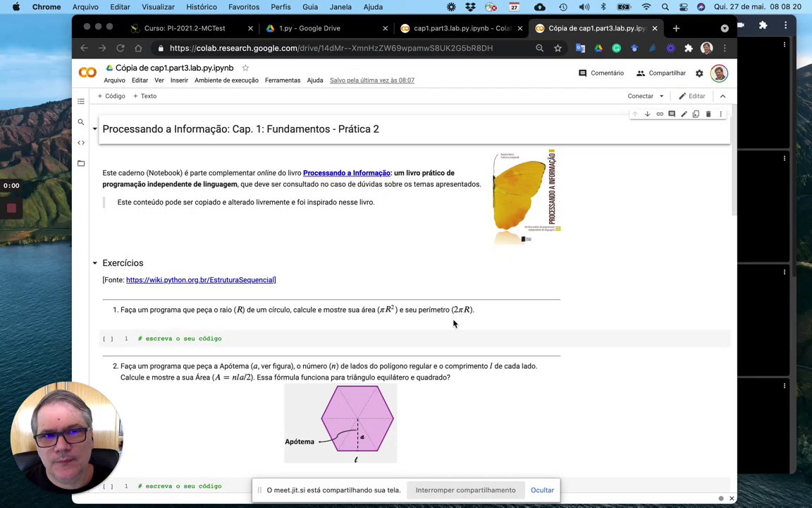Copy link to cell icon
This screenshot has height=508, width=812.
pos(660,114)
